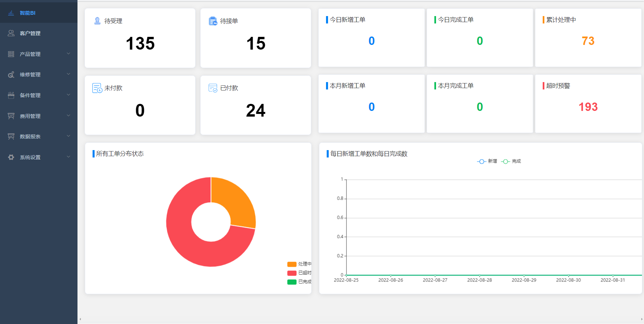644x324 pixels.
Task: Click the 客户管理 user icon
Action: coord(11,33)
